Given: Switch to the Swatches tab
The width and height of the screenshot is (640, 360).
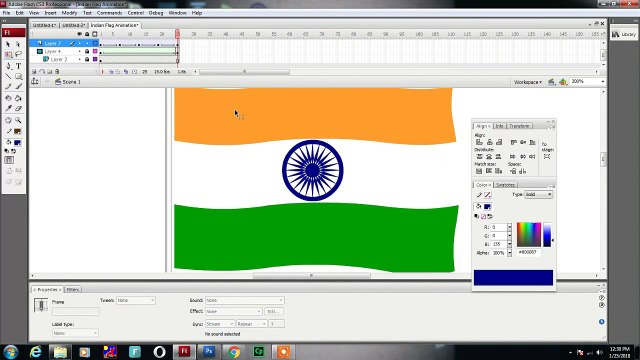Looking at the screenshot, I should pos(505,185).
